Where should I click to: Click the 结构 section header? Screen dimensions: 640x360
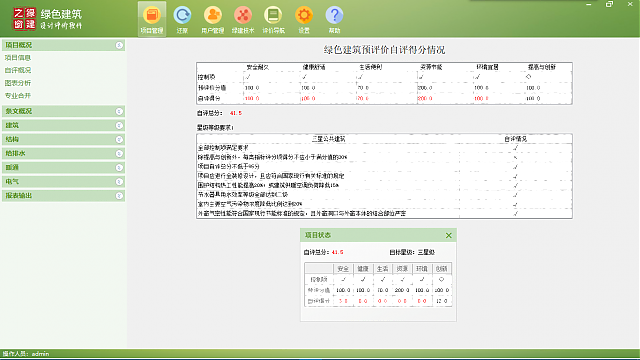point(63,139)
